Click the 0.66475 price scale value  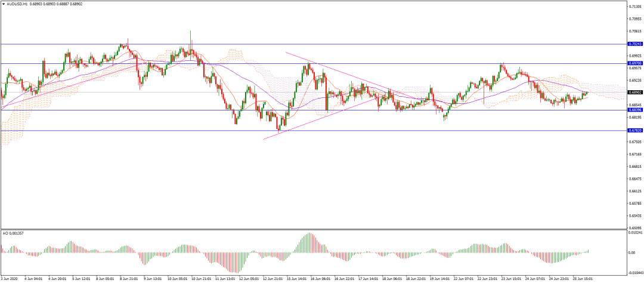click(x=634, y=179)
